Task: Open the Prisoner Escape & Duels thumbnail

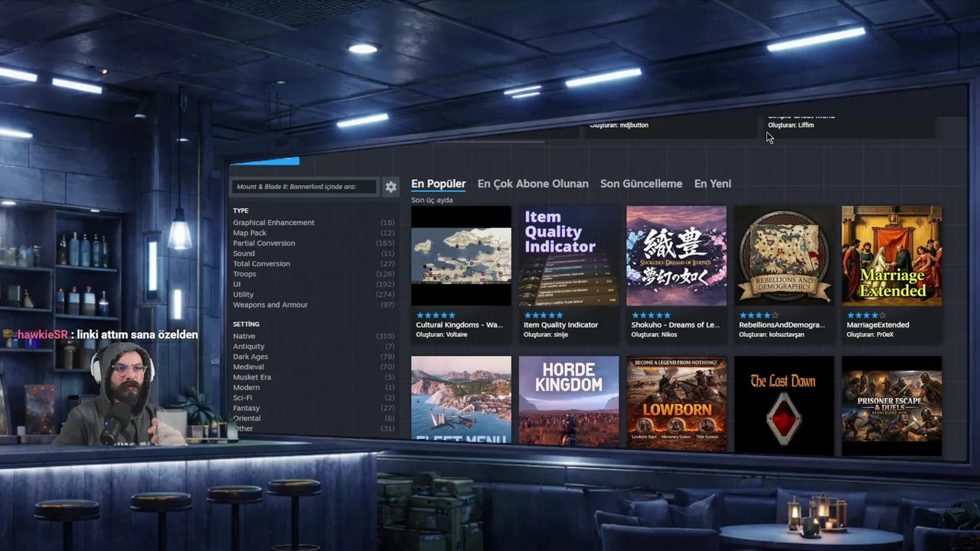Action: coord(892,405)
